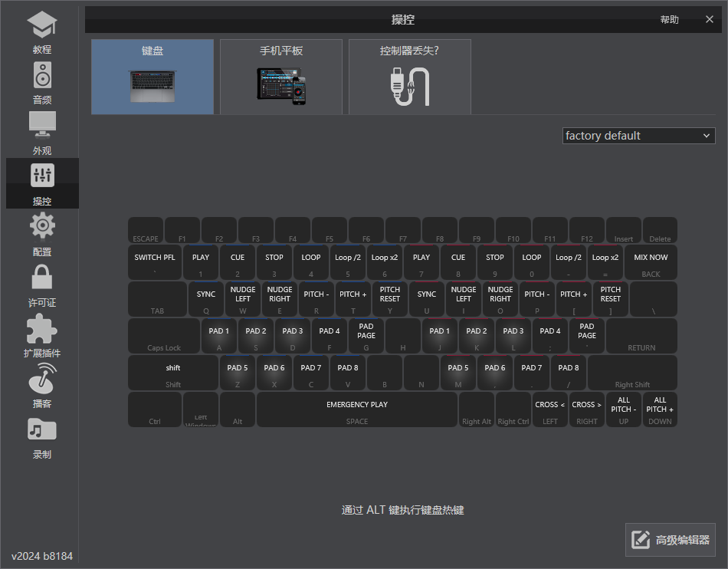This screenshot has width=728, height=569.
Task: Click the PAD 6 key on X
Action: coord(274,373)
